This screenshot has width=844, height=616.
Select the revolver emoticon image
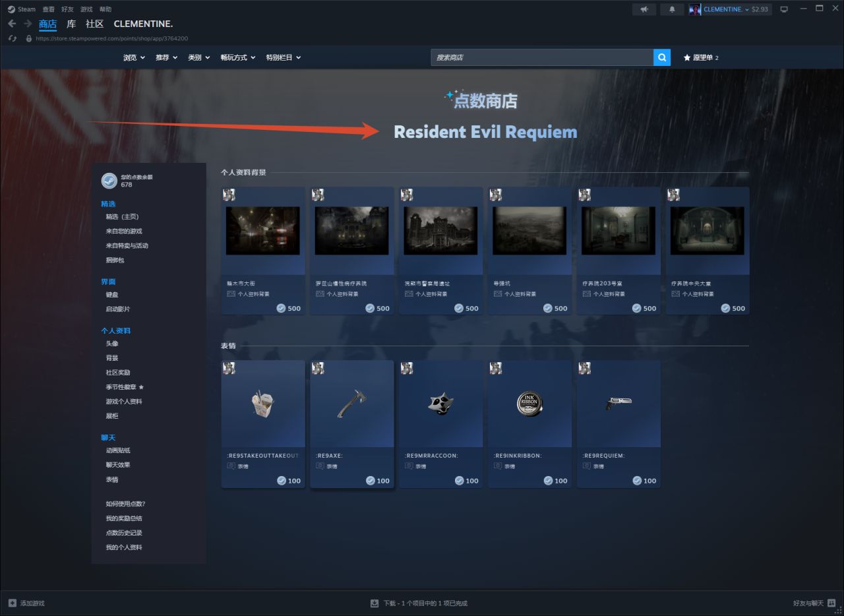point(618,402)
